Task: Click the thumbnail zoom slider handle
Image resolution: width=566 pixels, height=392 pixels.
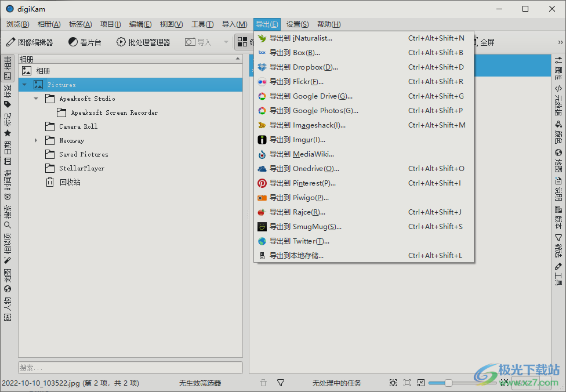Action: tap(448, 383)
